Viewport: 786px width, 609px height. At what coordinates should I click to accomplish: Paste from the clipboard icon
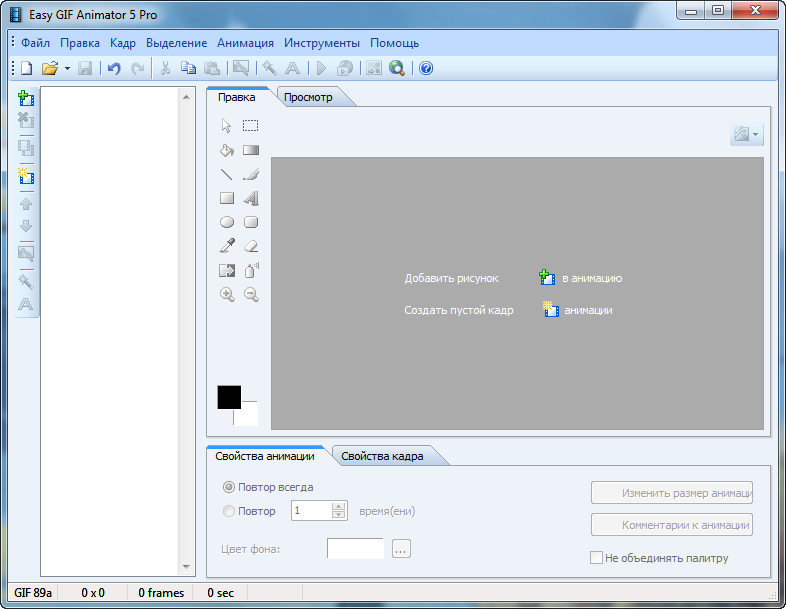212,68
